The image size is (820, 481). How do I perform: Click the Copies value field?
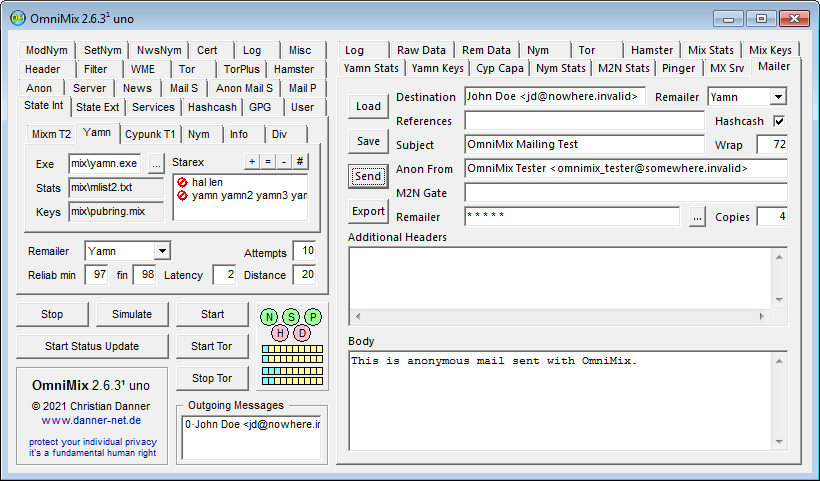pos(772,216)
